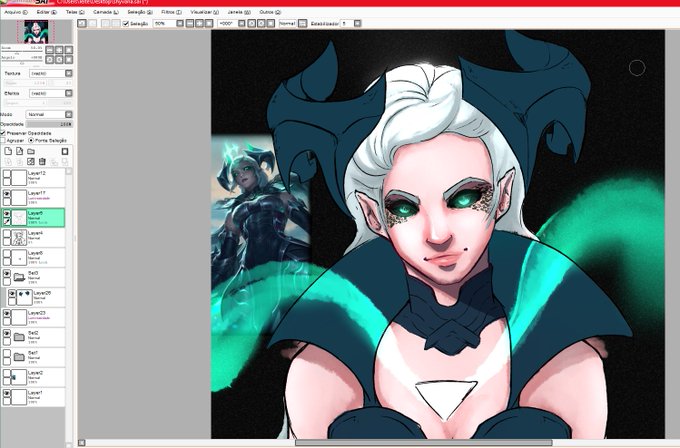Reset zoom with top toolbar button
Image resolution: width=680 pixels, height=448 pixels.
tap(209, 23)
